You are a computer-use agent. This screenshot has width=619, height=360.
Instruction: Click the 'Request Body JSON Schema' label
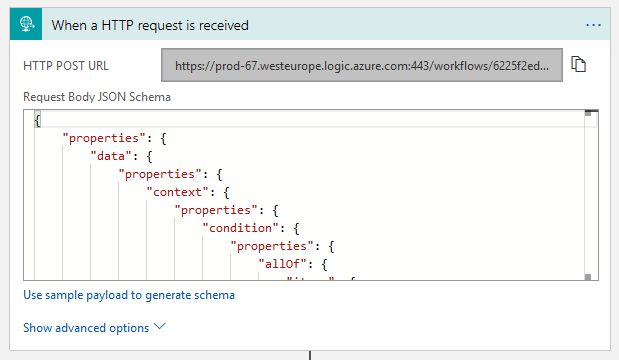click(97, 97)
